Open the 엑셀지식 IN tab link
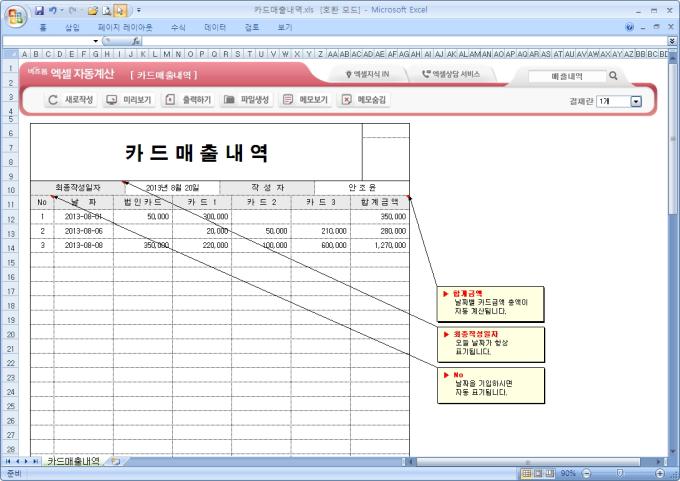The image size is (680, 481). click(367, 75)
